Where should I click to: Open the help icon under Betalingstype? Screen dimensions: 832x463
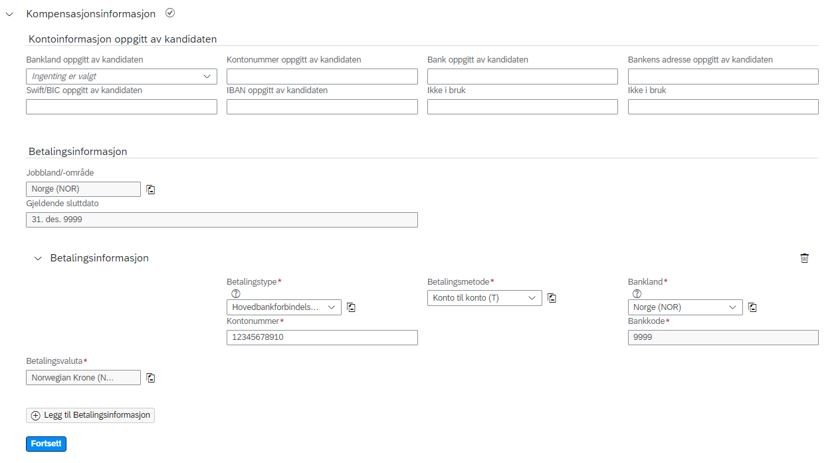[x=236, y=293]
